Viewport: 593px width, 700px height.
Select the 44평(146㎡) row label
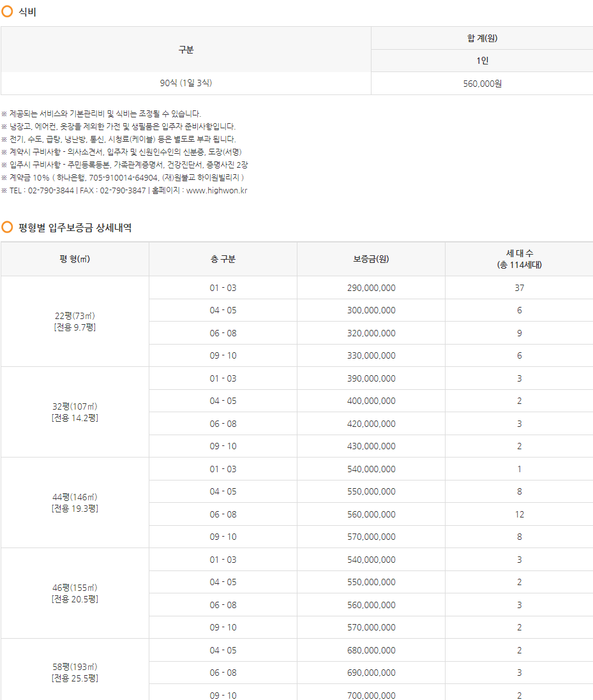74,502
